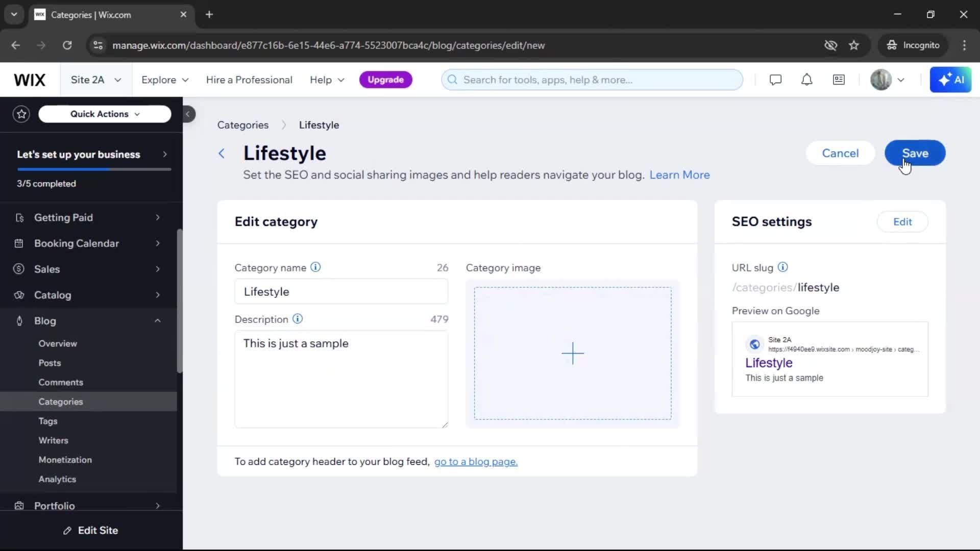This screenshot has height=551, width=980.
Task: Click the site information icon in address bar
Action: [98, 45]
